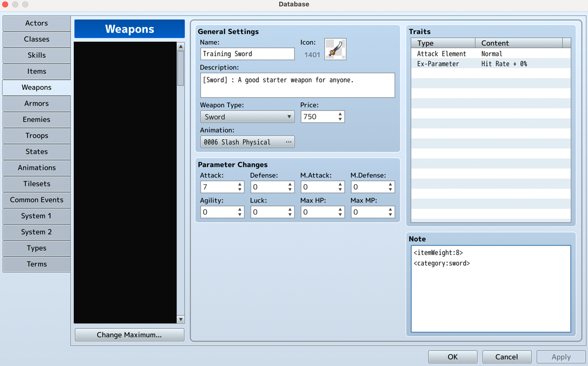
Task: Open the System 1 tab
Action: pos(37,216)
